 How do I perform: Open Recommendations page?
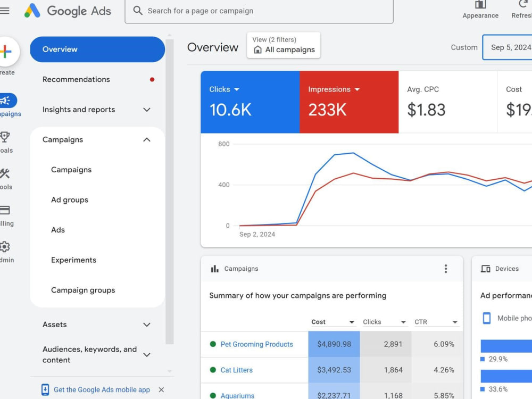pyautogui.click(x=76, y=79)
